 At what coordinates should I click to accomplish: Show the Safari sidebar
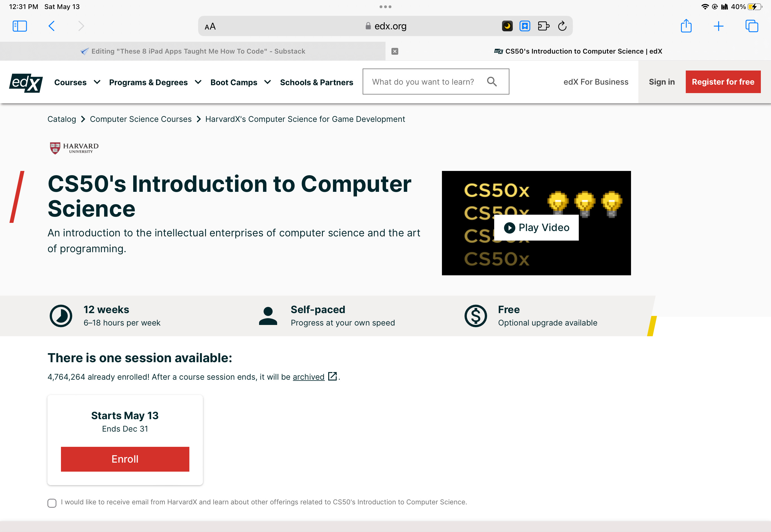[x=20, y=26]
